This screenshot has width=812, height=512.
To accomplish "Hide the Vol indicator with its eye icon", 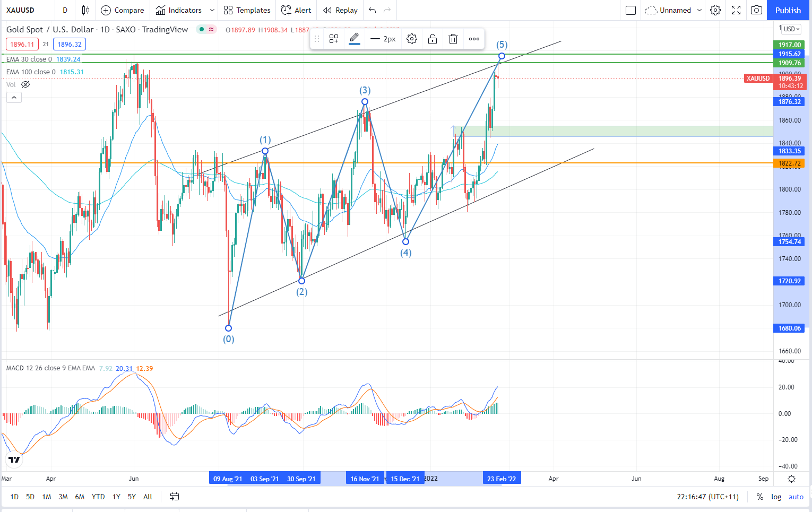I will point(25,84).
